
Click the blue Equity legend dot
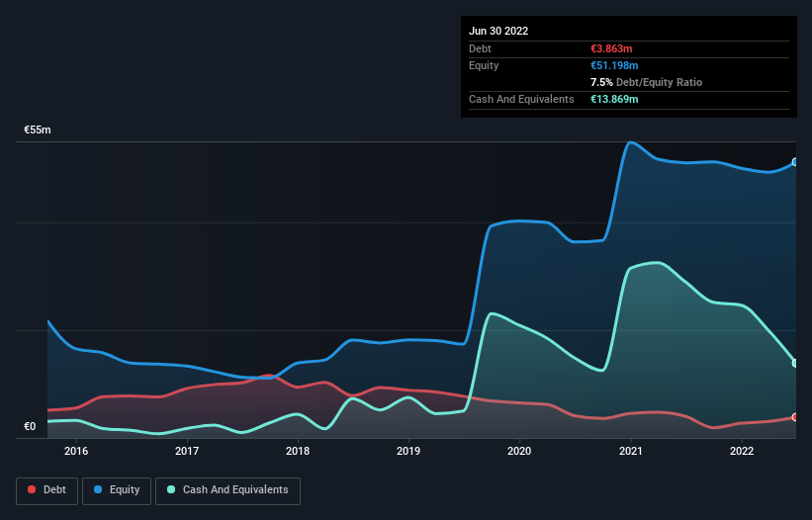(x=98, y=489)
